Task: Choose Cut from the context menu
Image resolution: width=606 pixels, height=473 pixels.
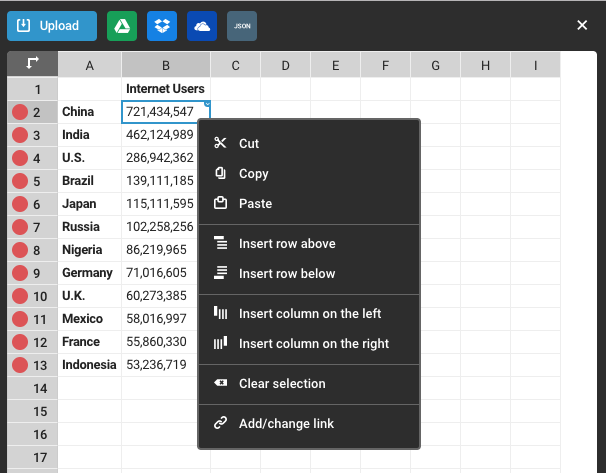Action: (309, 143)
